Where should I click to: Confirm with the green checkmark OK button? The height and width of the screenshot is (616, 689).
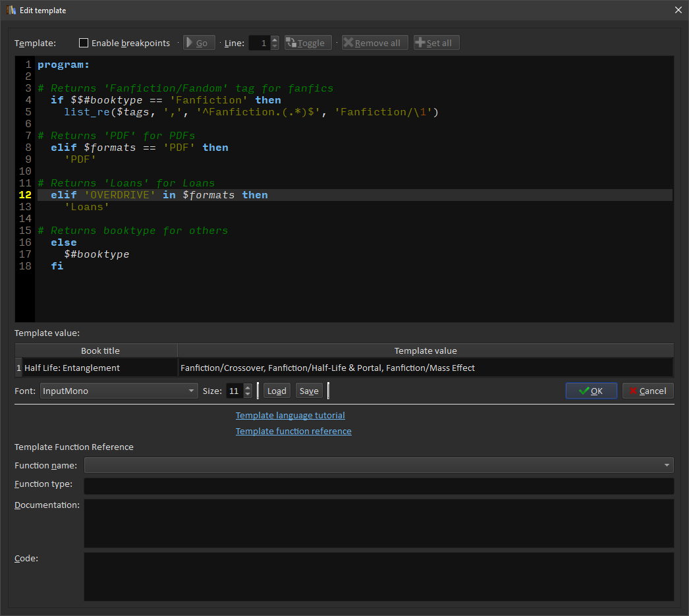point(591,391)
